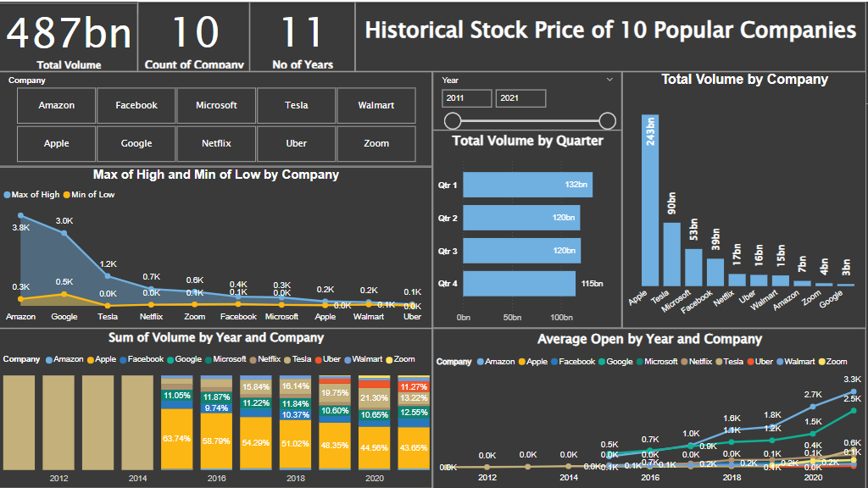Choose Microsoft in the company slicer

(216, 105)
